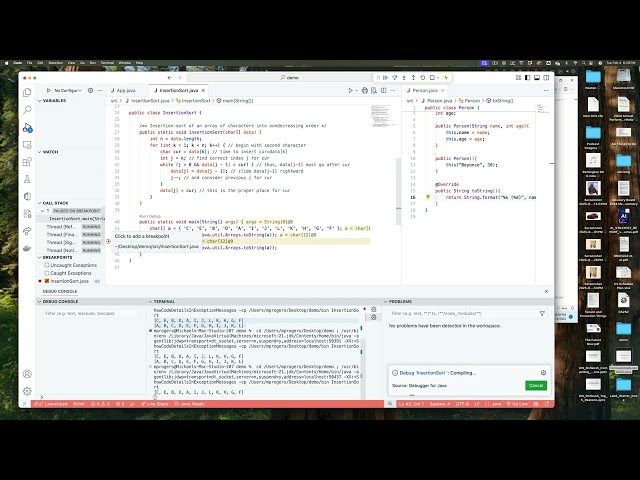The height and width of the screenshot is (480, 640).
Task: Click Launchpad in status bar
Action: (52, 404)
